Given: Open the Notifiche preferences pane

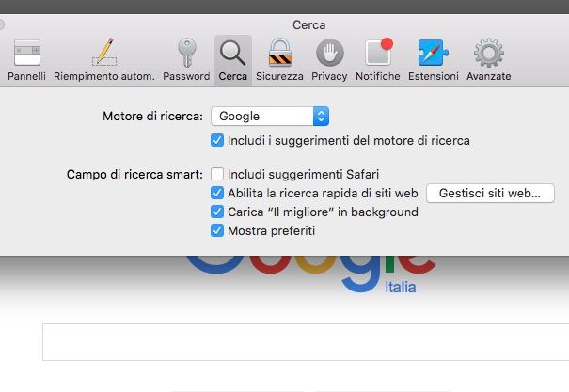Looking at the screenshot, I should (378, 60).
